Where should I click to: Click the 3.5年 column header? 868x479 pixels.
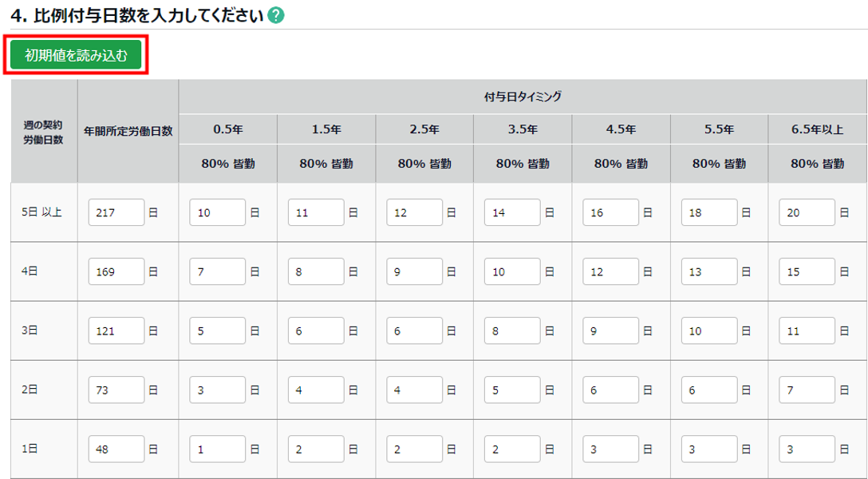point(523,129)
